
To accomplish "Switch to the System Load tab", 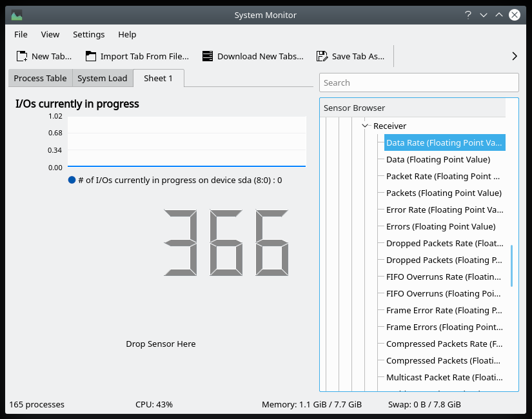I will pos(103,78).
